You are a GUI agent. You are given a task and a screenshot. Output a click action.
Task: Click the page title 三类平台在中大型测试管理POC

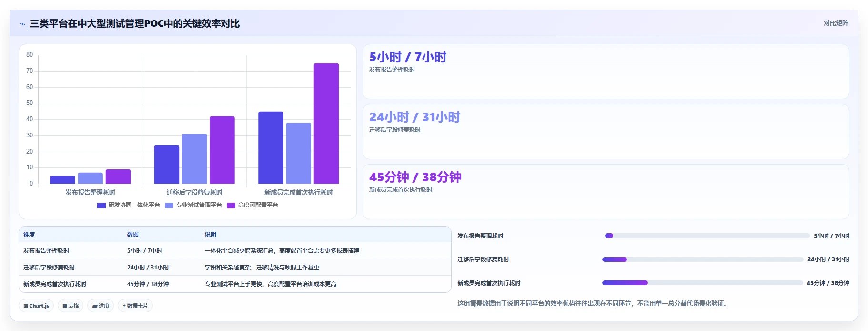pyautogui.click(x=135, y=24)
